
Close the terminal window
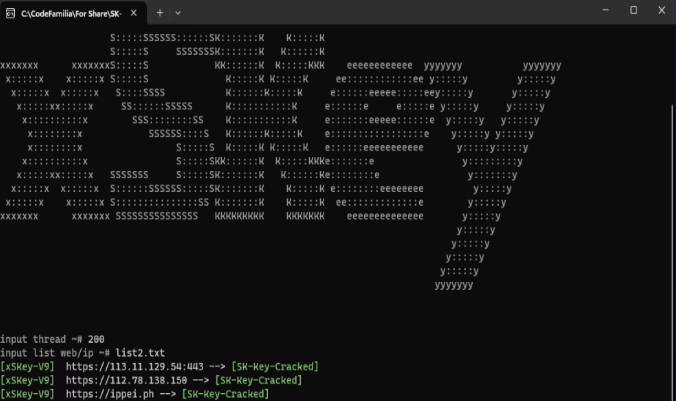(x=662, y=10)
